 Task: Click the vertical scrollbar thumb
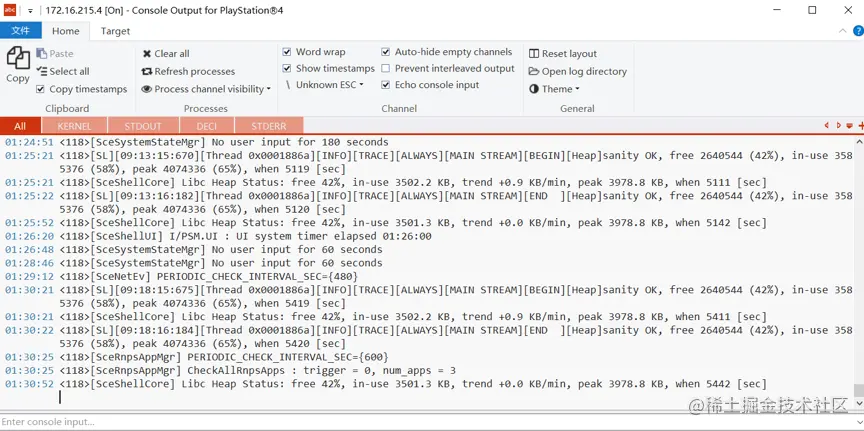click(859, 390)
